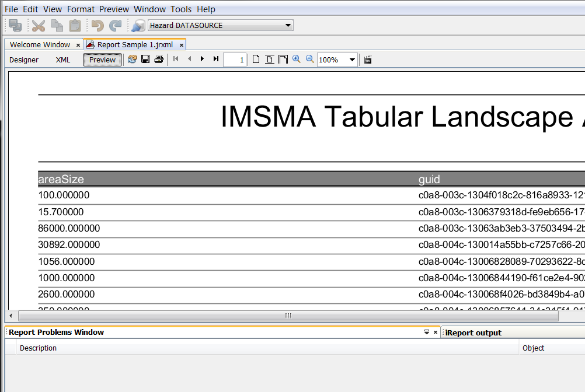Minimize the Report Problems Window panel
Viewport: 585px width, 392px height.
427,332
